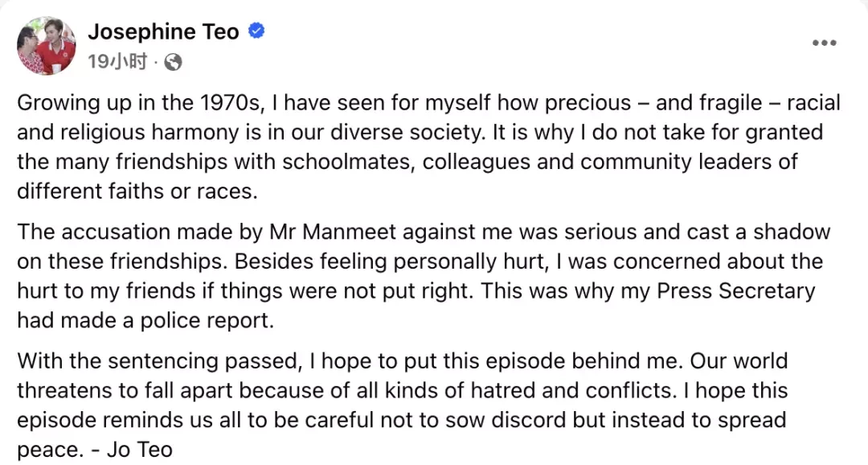Click the paragraph beginning "The accusation made by"
Viewport: 868px width, 465px height.
pos(424,276)
